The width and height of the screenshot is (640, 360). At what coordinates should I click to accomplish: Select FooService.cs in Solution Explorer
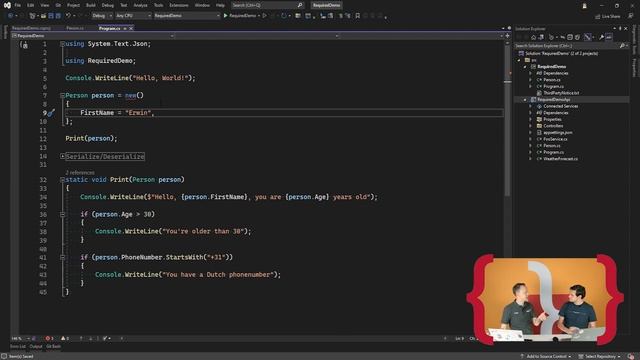pyautogui.click(x=555, y=139)
